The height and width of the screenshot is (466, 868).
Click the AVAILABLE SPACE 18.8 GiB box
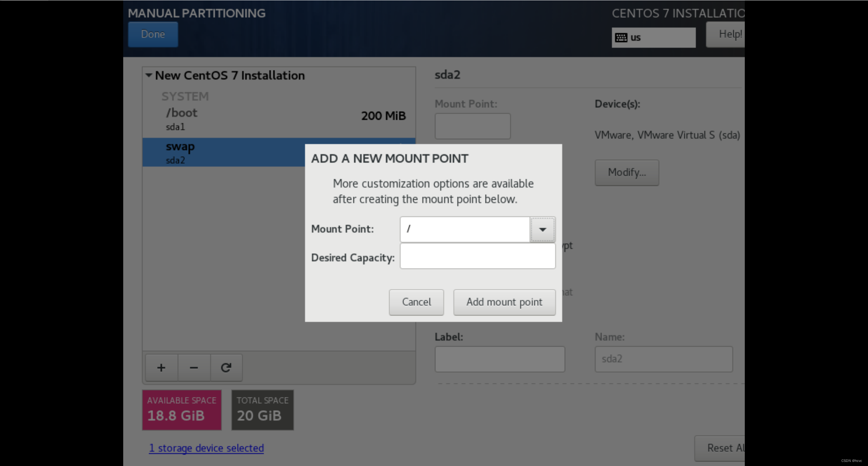coord(182,410)
